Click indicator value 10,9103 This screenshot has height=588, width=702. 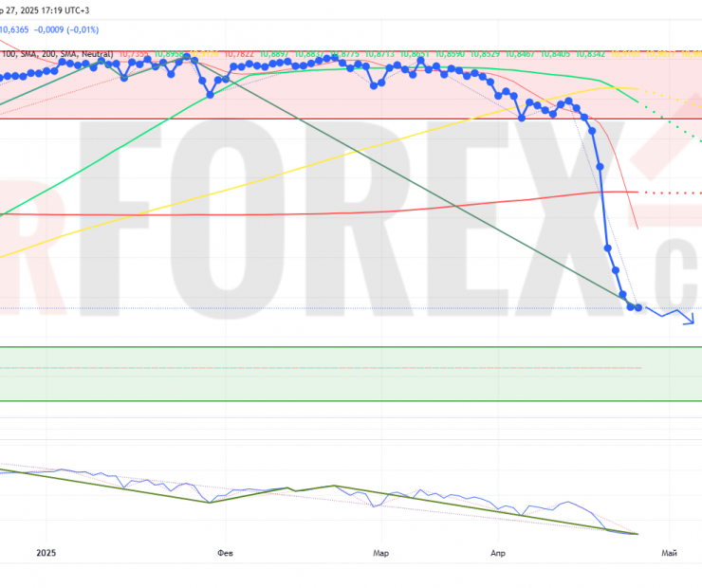(x=625, y=54)
